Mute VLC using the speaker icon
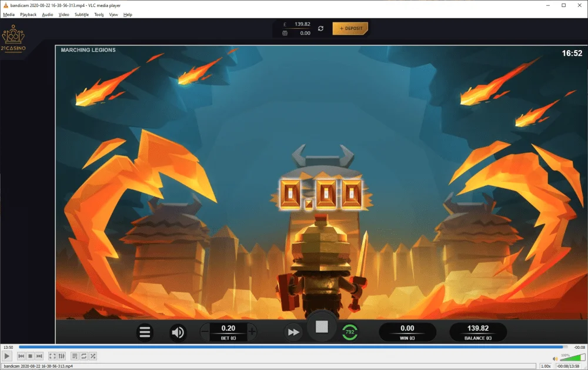This screenshot has height=370, width=588. 556,358
